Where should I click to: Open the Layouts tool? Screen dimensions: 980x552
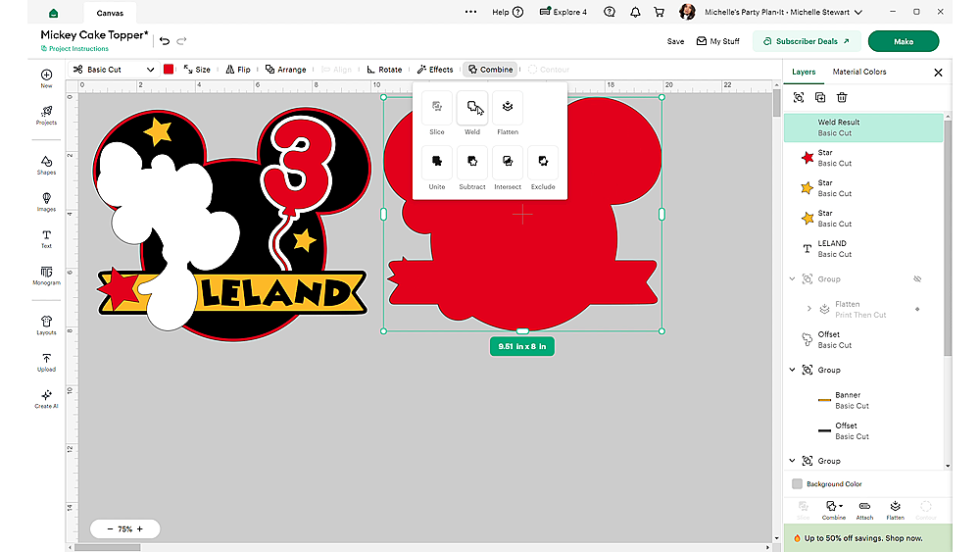46,326
